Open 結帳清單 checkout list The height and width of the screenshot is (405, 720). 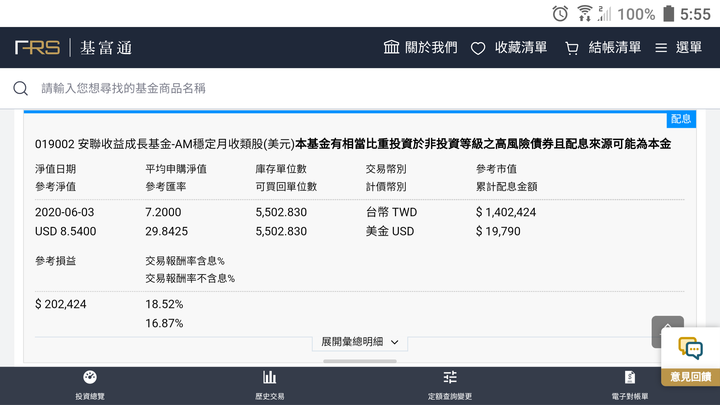[x=614, y=47]
